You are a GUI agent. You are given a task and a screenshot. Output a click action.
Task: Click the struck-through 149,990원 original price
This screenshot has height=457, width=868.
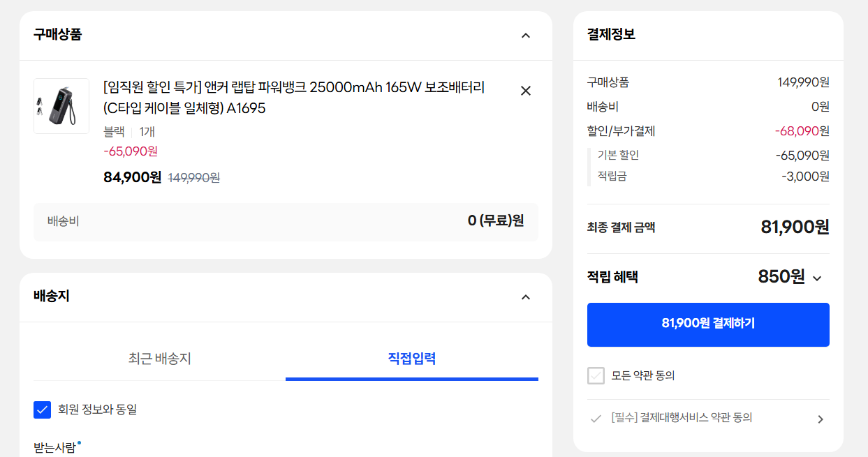coord(194,178)
